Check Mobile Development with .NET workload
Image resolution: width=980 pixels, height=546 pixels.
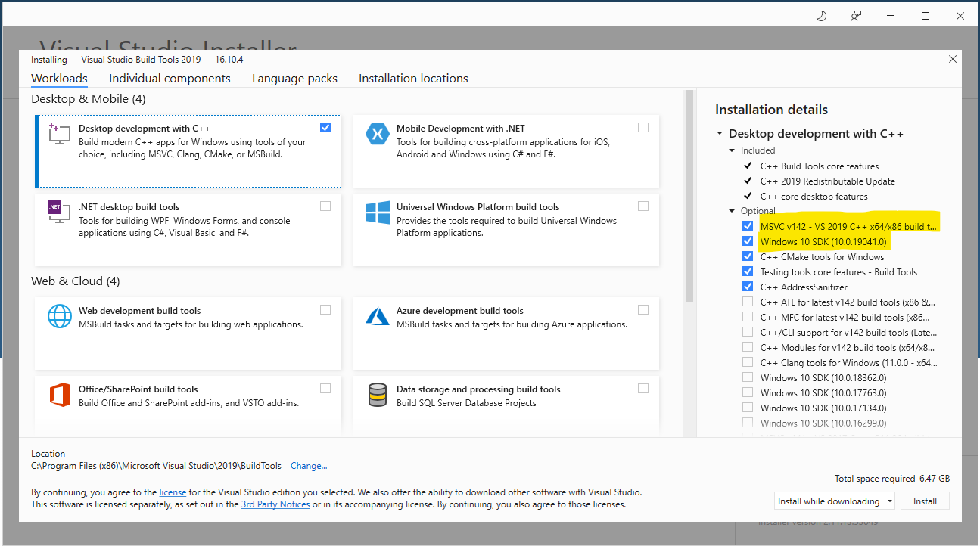[x=643, y=128]
